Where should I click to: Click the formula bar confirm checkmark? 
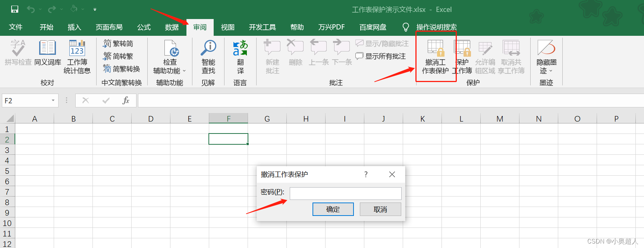click(x=106, y=100)
